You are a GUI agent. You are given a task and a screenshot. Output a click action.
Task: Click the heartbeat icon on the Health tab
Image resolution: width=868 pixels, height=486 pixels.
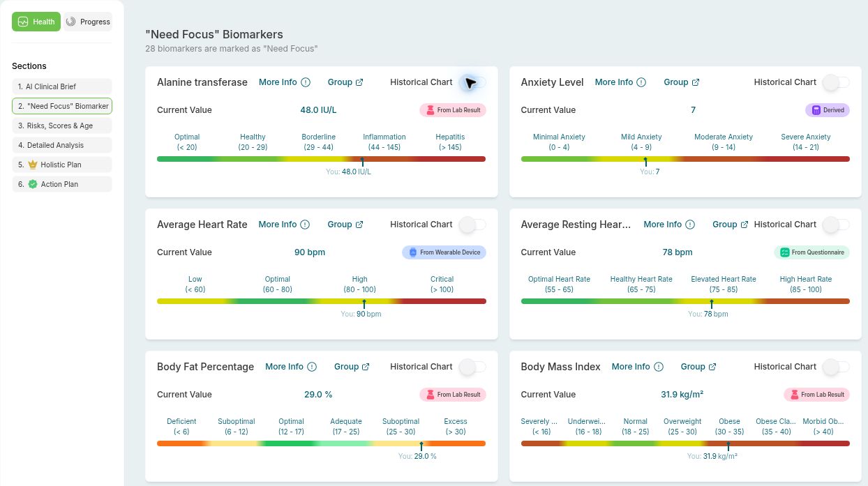[x=23, y=22]
